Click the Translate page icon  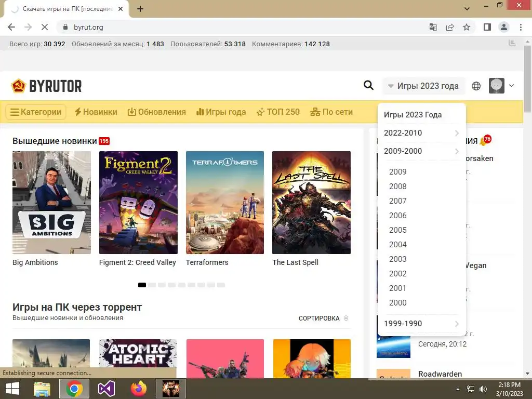pyautogui.click(x=433, y=27)
